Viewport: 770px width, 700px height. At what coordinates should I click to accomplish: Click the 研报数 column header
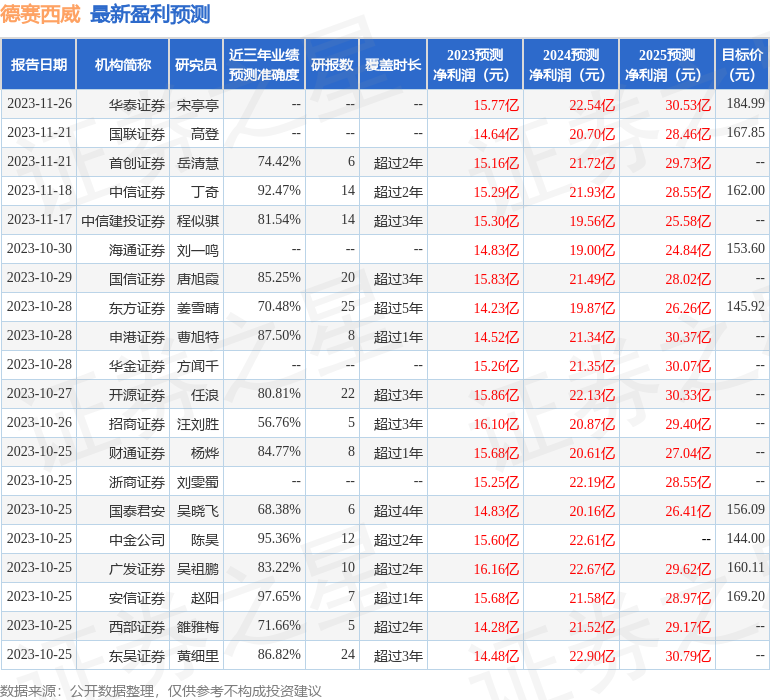pyautogui.click(x=332, y=64)
